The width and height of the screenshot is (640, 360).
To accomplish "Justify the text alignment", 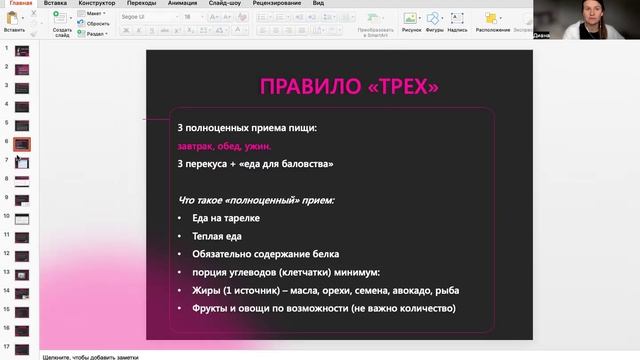I will 302,31.
